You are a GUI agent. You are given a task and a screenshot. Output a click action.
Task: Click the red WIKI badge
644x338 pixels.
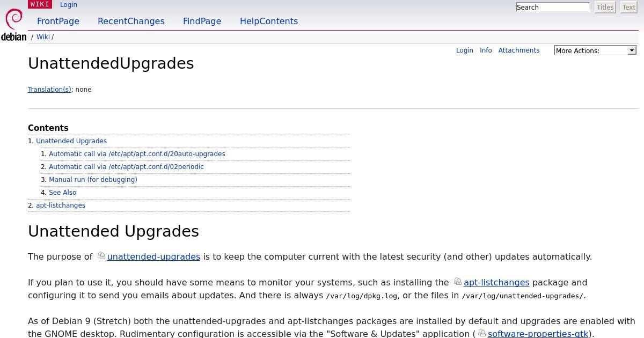click(x=40, y=4)
